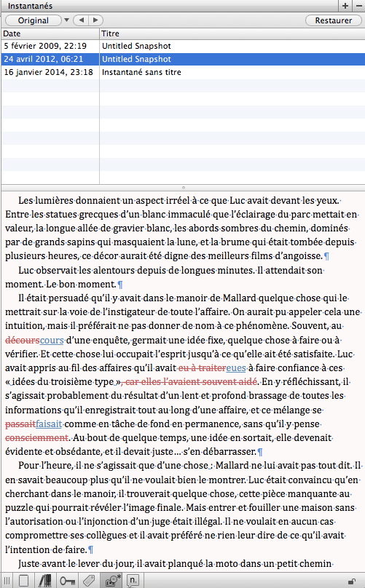The height and width of the screenshot is (588, 365).
Task: Click the highlighted 'Untitled Snapshot' title
Action: 136,59
